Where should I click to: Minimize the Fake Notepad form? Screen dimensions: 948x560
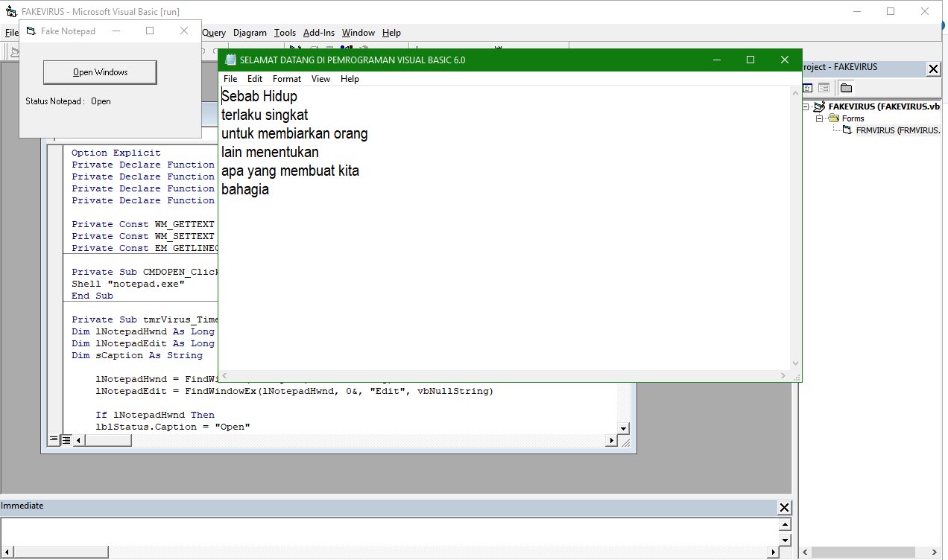pos(116,31)
